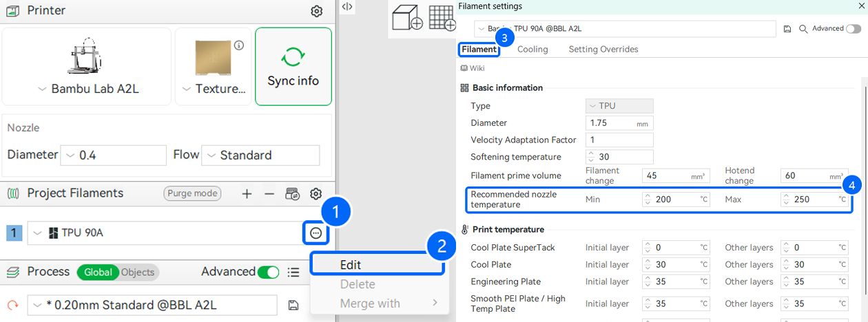The height and width of the screenshot is (322, 868).
Task: Switch to the Setting Overrides tab
Action: 603,50
